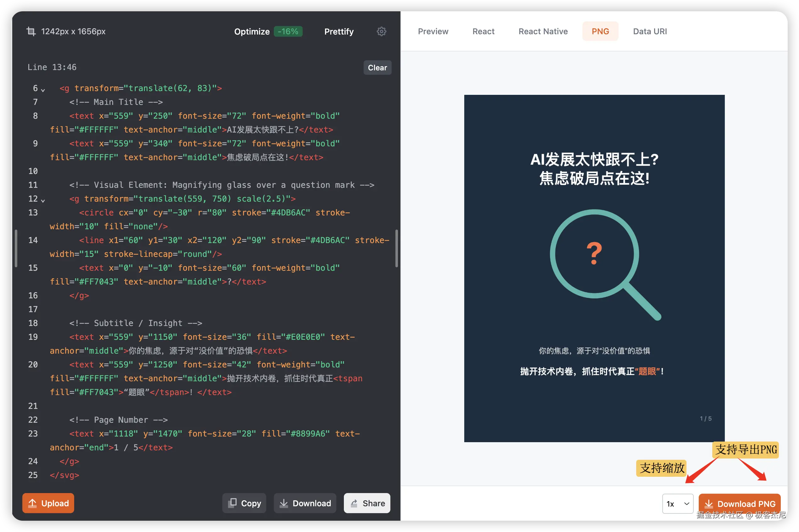
Task: Open the 1x scale dropdown
Action: (x=677, y=504)
